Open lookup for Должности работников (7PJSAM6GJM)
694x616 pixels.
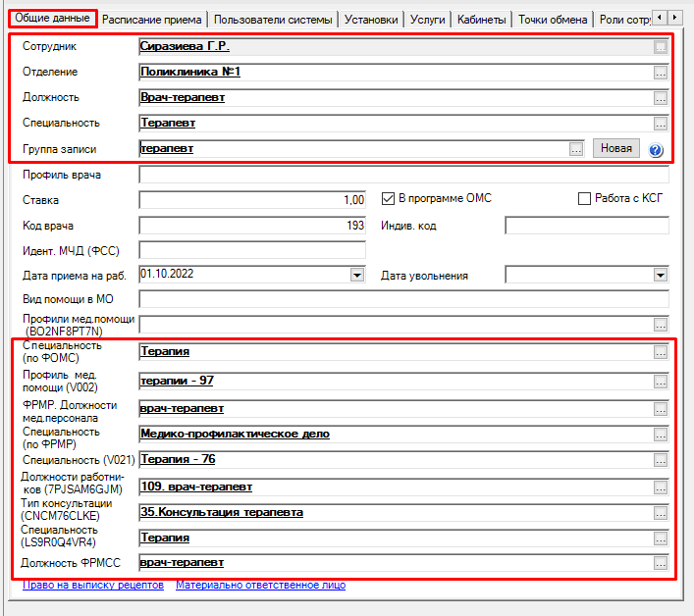coord(661,488)
